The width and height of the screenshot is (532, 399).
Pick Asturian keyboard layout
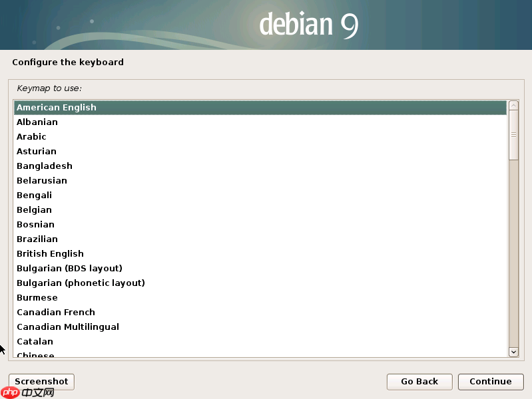[x=260, y=151]
